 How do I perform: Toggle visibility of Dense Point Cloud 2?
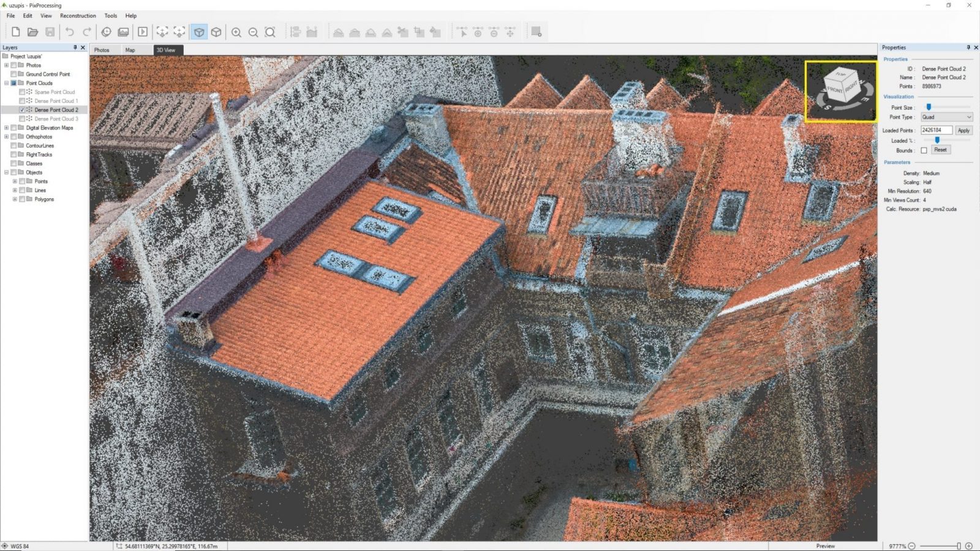[x=23, y=110]
